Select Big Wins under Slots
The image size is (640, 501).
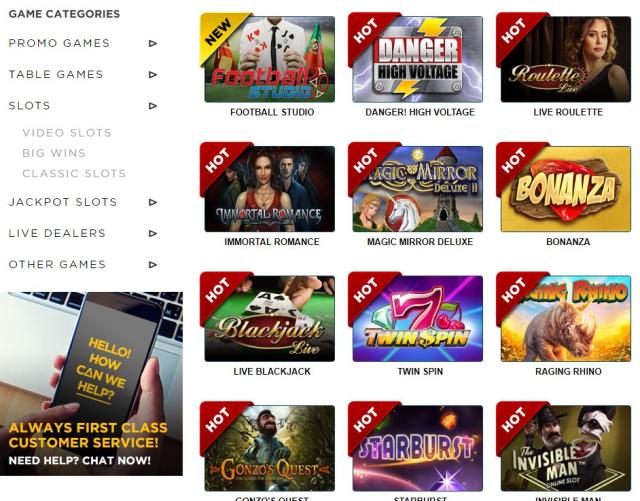(x=54, y=153)
